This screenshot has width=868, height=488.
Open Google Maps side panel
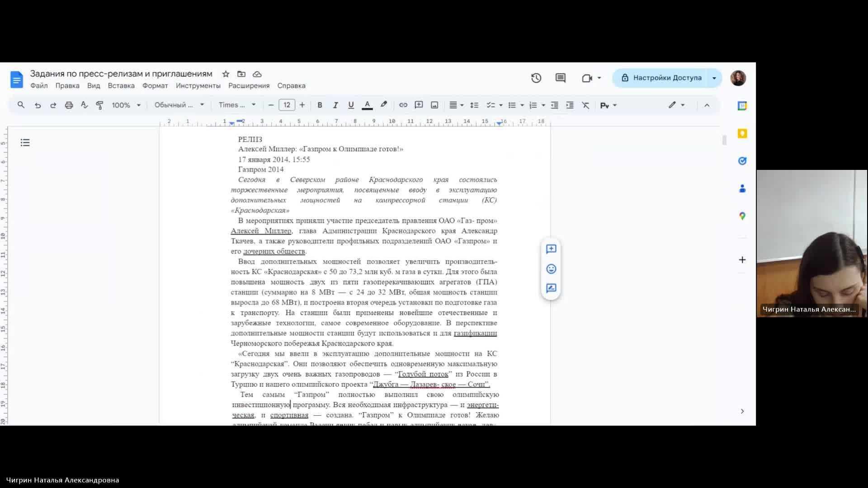click(x=742, y=216)
